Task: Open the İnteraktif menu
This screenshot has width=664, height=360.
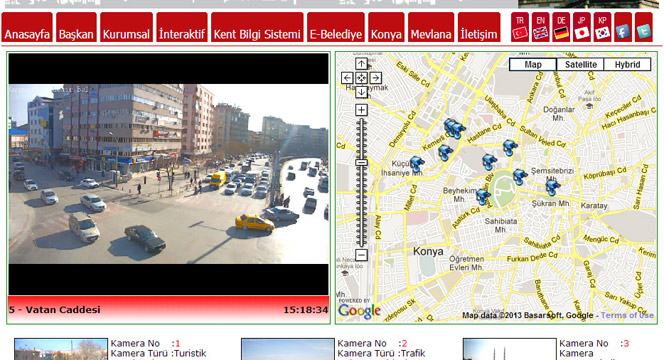Action: click(182, 27)
